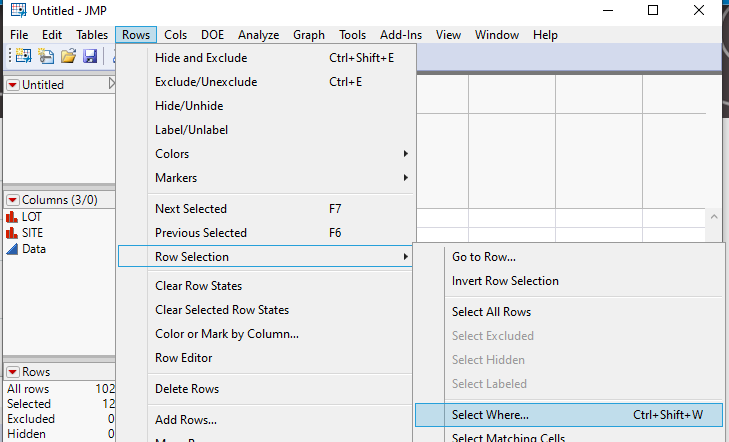
Task: Click the LOT column nominal icon
Action: click(12, 216)
